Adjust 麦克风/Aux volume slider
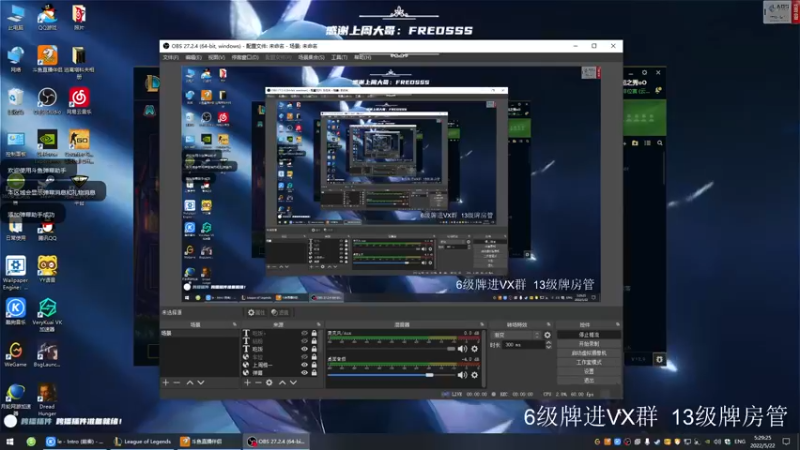 [391, 349]
